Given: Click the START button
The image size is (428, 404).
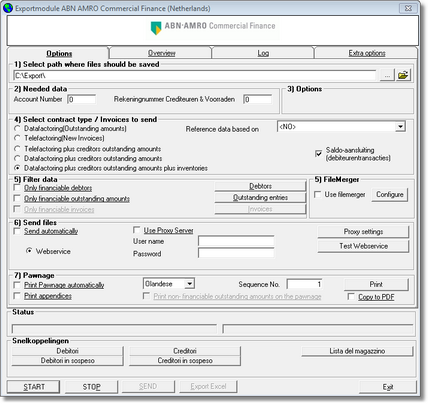Looking at the screenshot, I should click(x=34, y=387).
